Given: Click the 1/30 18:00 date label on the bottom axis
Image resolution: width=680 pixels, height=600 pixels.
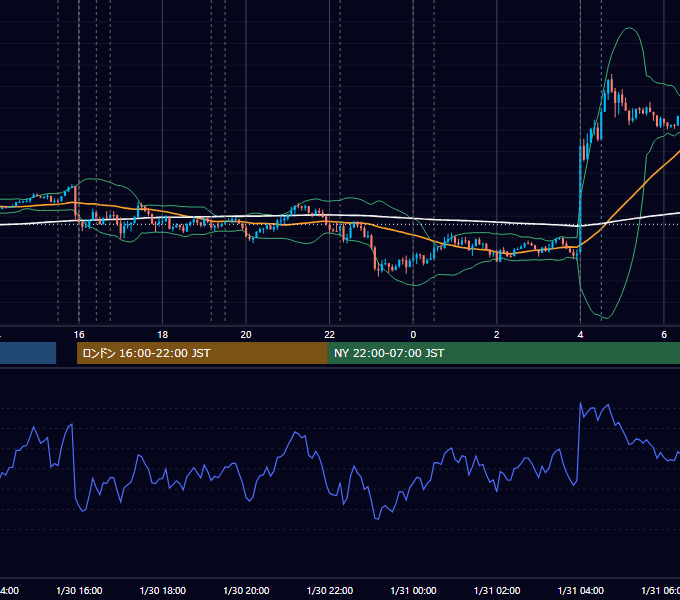Looking at the screenshot, I should point(163,591).
